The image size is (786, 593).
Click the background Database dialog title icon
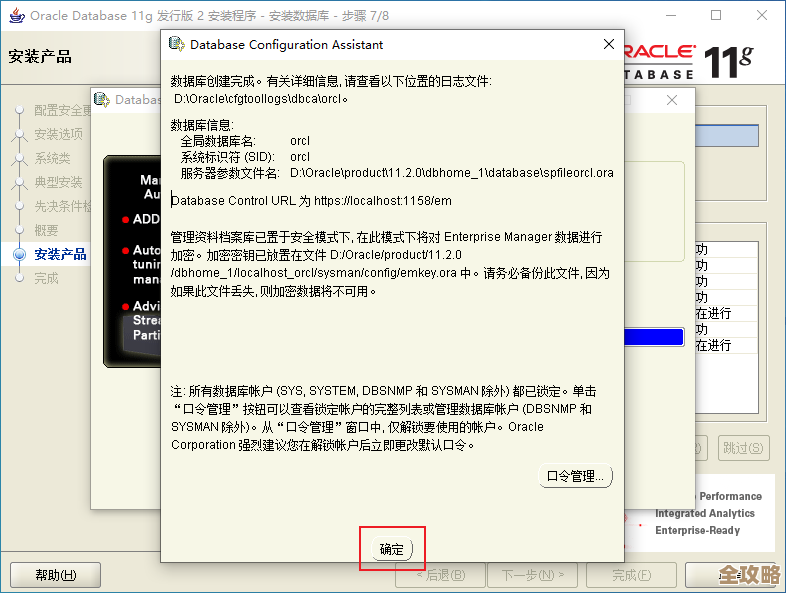(x=102, y=99)
